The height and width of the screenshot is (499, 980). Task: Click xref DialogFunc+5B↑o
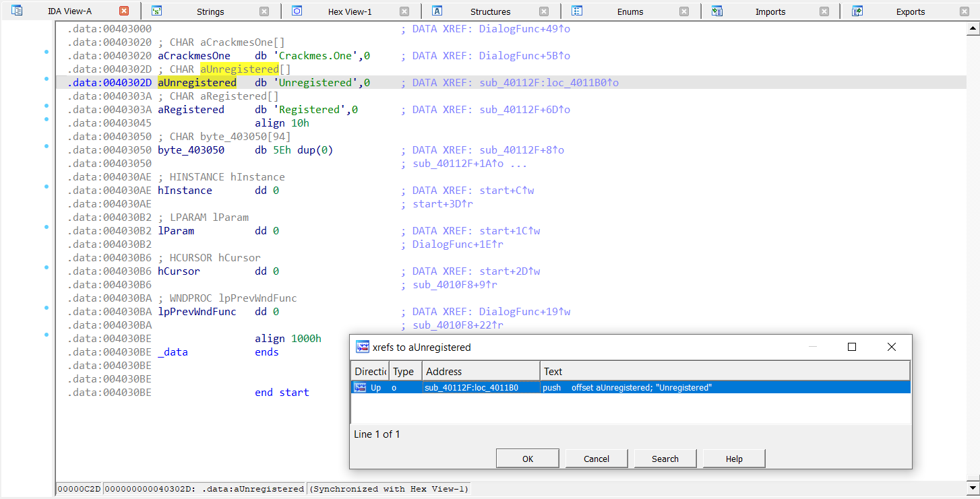coord(525,56)
